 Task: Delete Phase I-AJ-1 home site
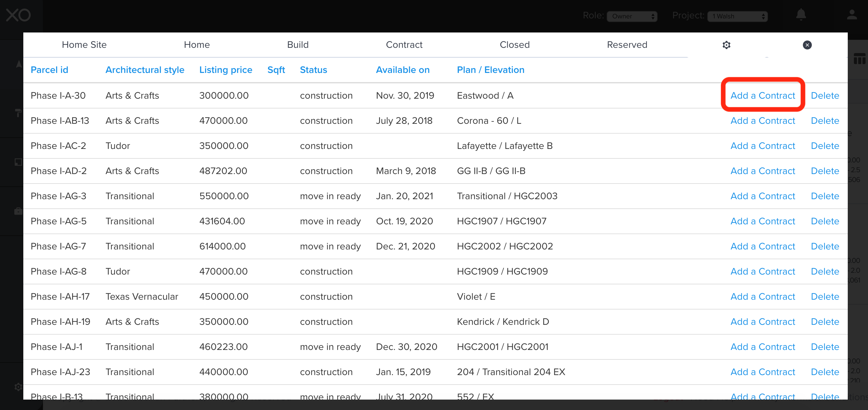point(824,347)
